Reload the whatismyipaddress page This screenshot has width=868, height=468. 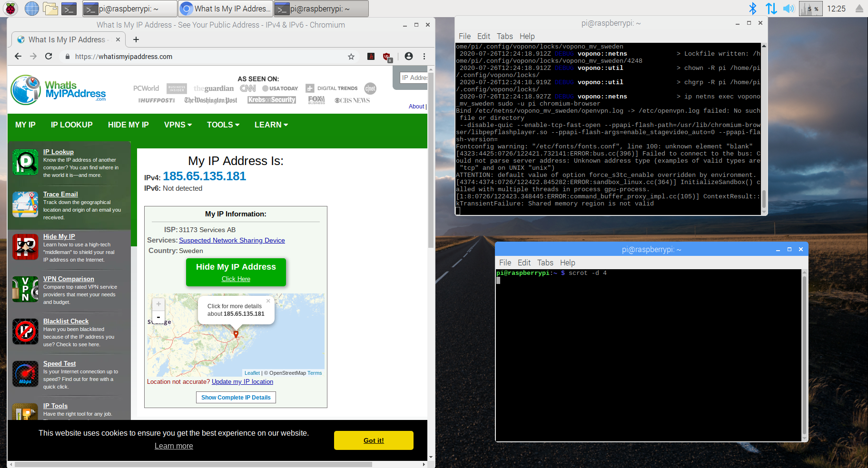[49, 56]
